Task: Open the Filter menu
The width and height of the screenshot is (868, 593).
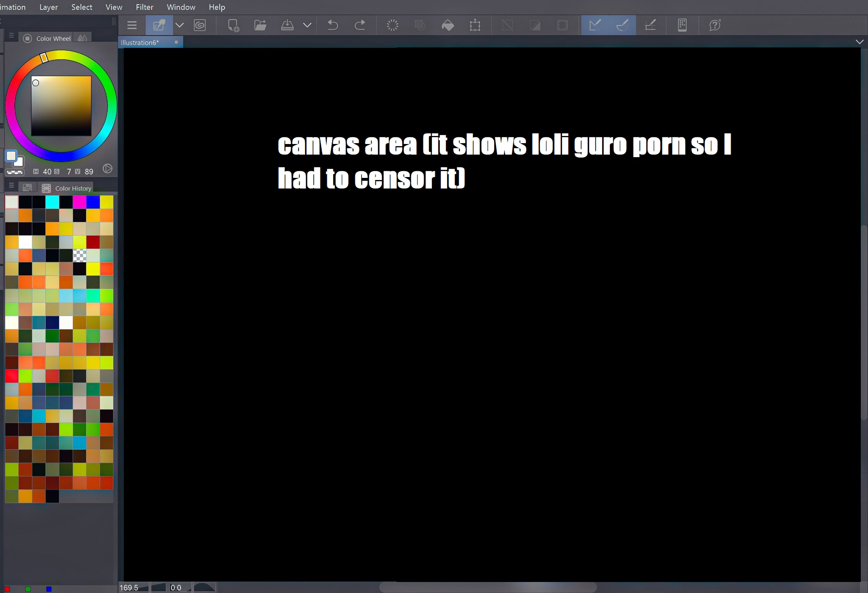Action: [x=145, y=7]
